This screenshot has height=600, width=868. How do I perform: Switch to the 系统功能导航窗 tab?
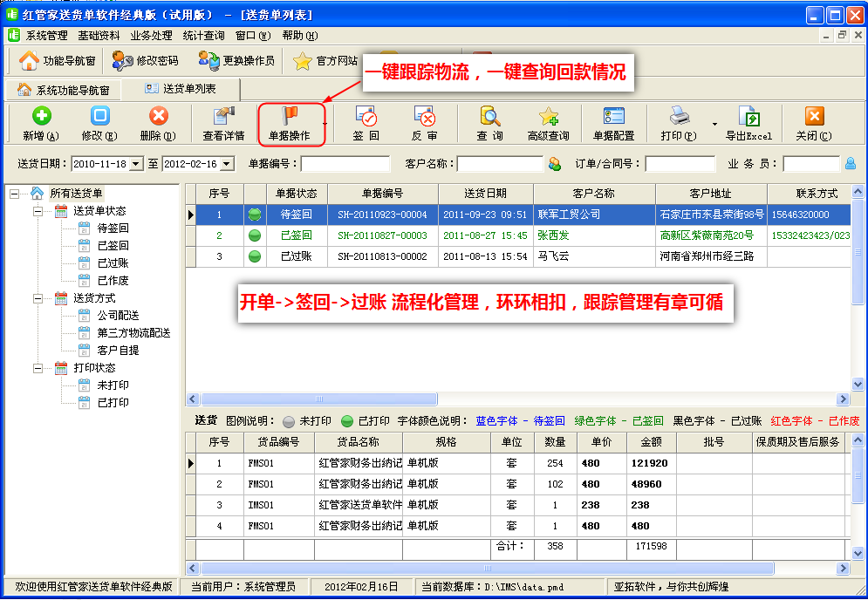point(65,90)
